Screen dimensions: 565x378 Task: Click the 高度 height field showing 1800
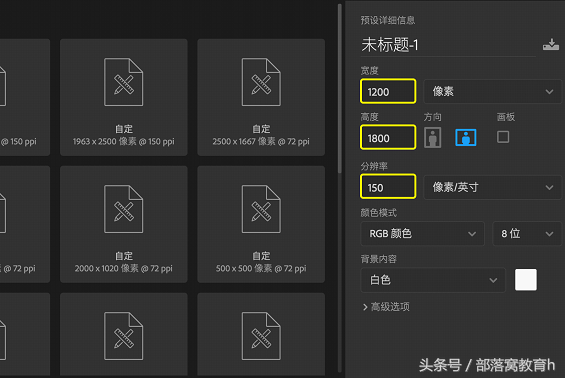(x=388, y=137)
